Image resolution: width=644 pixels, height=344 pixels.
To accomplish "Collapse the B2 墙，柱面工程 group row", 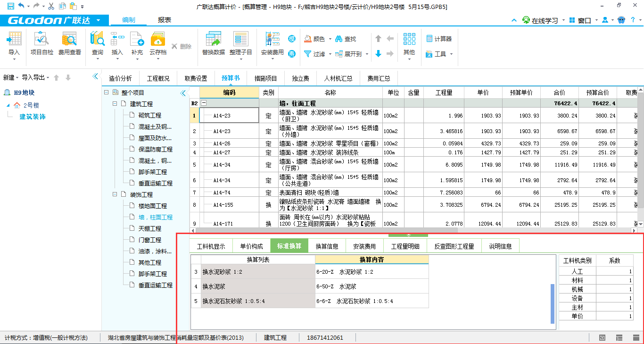I will [x=204, y=103].
